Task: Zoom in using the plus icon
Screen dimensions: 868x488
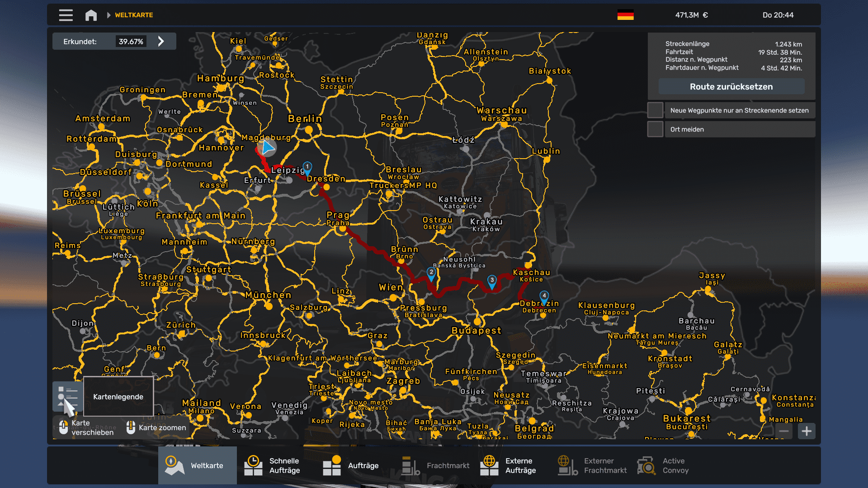Action: coord(807,431)
